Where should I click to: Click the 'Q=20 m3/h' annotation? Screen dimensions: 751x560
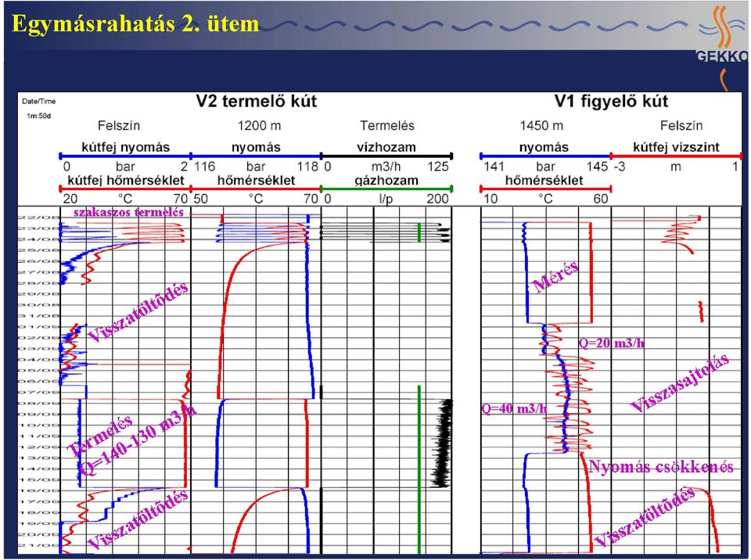[611, 343]
